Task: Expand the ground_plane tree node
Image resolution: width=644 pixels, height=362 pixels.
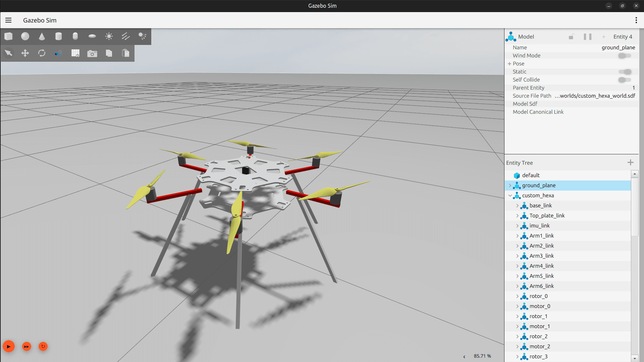Action: [x=510, y=186]
